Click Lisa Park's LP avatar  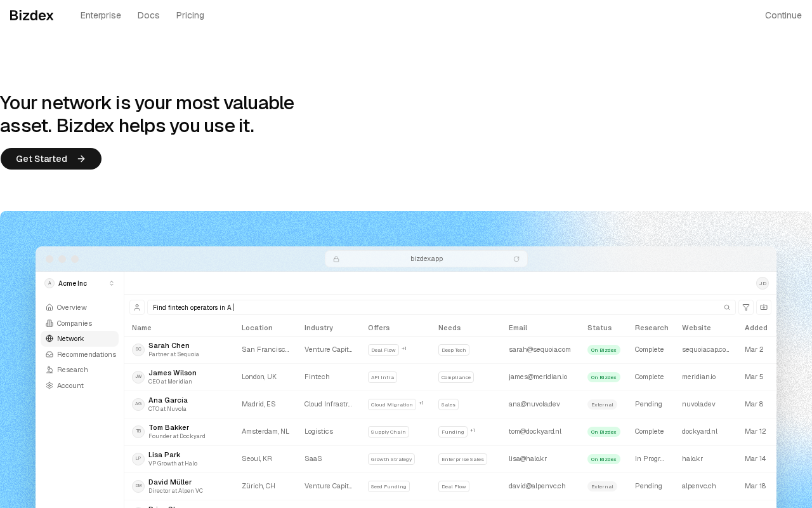(x=138, y=459)
